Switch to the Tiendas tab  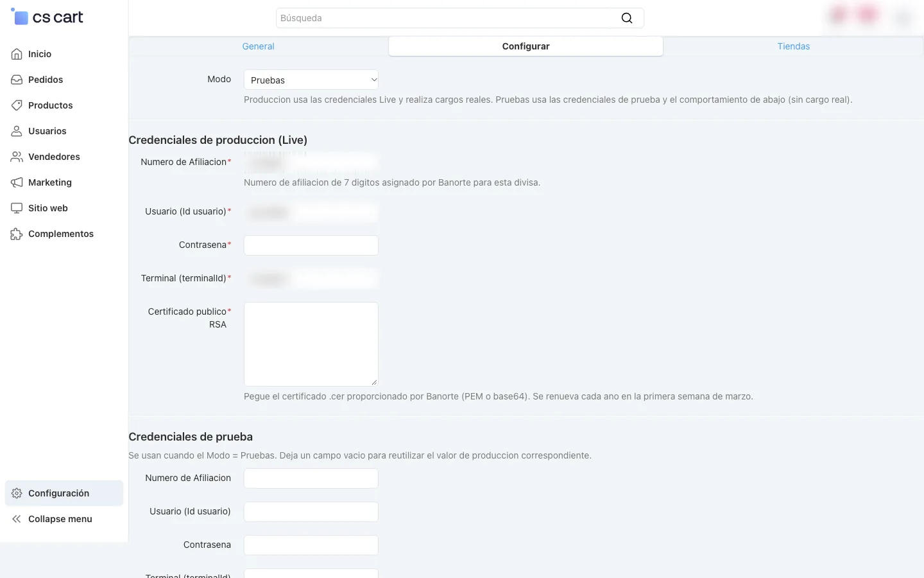[794, 46]
